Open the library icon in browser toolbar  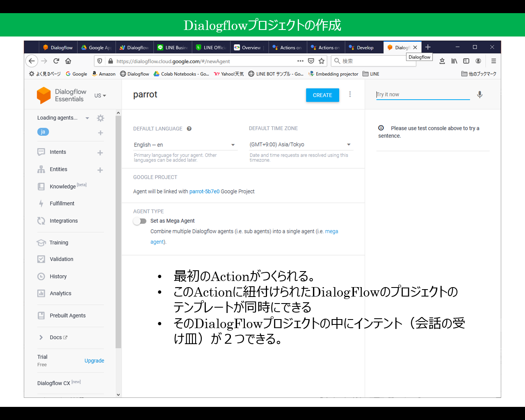[454, 61]
